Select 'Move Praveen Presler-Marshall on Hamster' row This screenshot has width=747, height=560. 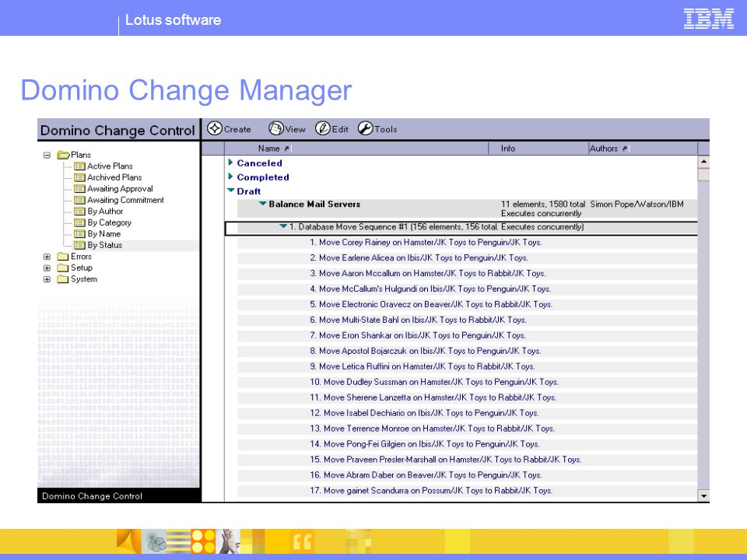pyautogui.click(x=467, y=460)
